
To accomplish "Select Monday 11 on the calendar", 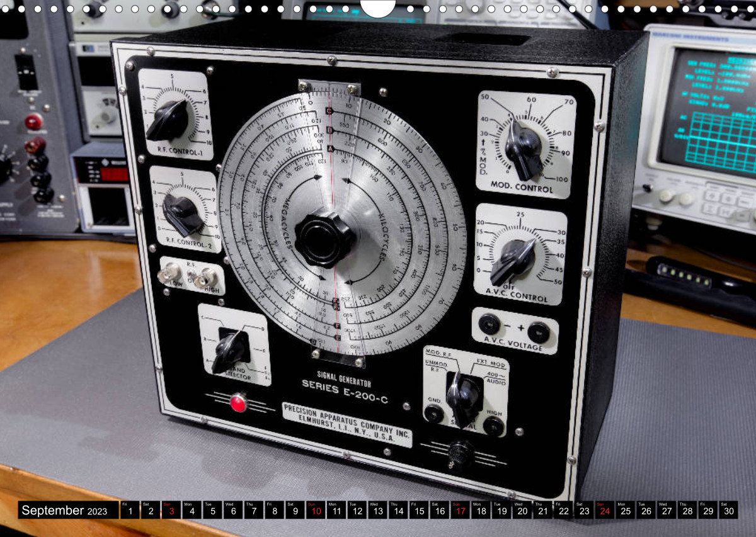I will click(x=336, y=511).
